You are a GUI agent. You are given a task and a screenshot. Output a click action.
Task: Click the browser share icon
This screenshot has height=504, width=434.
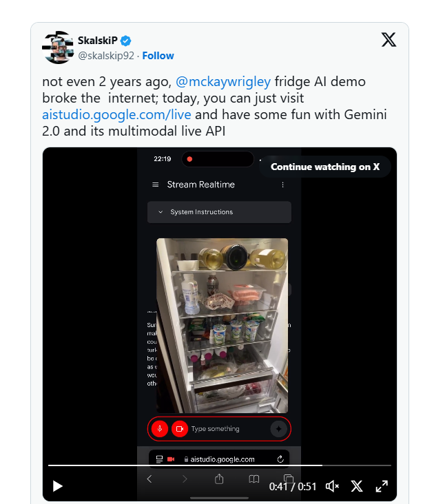(x=219, y=479)
